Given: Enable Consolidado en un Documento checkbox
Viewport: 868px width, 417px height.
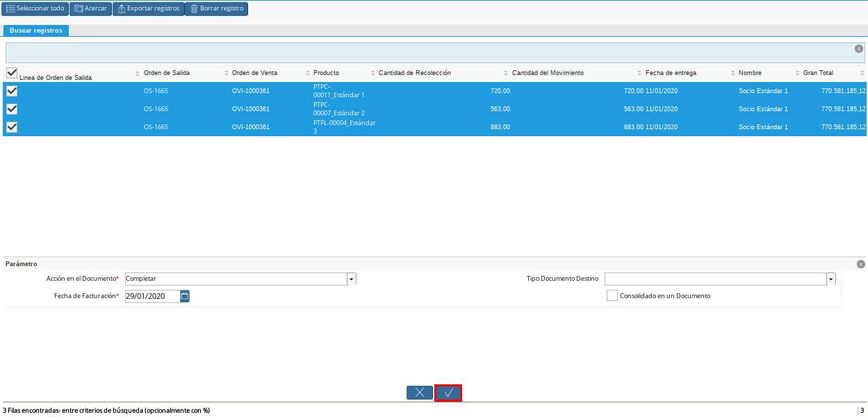Looking at the screenshot, I should (x=612, y=295).
